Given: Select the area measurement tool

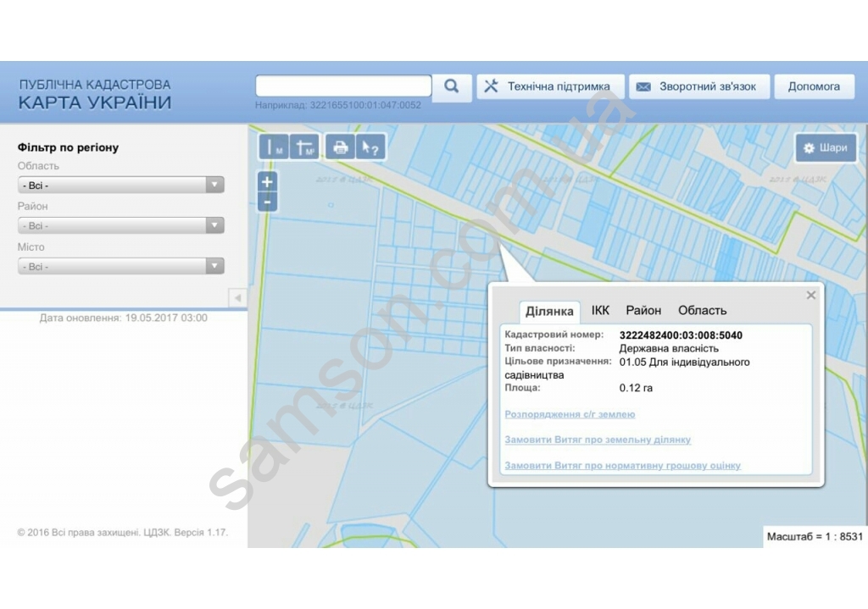Looking at the screenshot, I should coord(304,147).
